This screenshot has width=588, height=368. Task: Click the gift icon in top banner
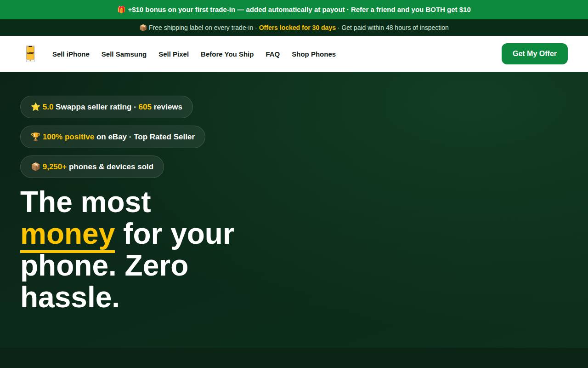tap(121, 10)
